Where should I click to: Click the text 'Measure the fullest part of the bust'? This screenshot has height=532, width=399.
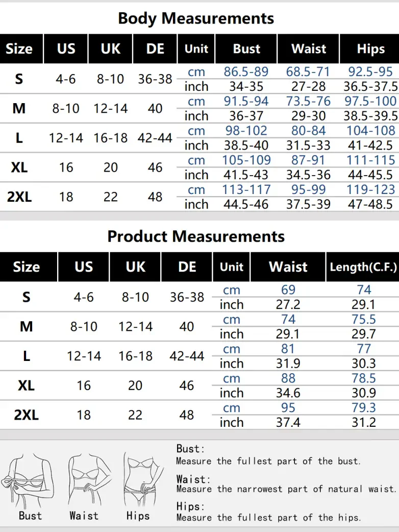click(268, 461)
